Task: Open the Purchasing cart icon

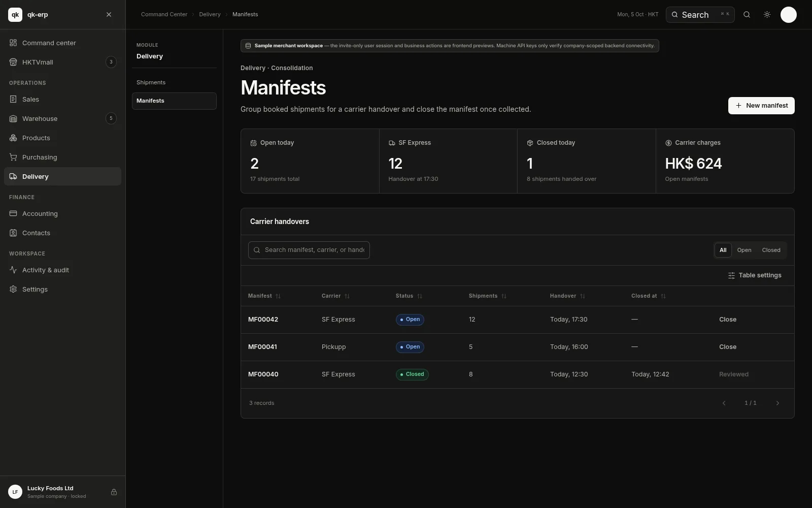Action: pos(13,157)
